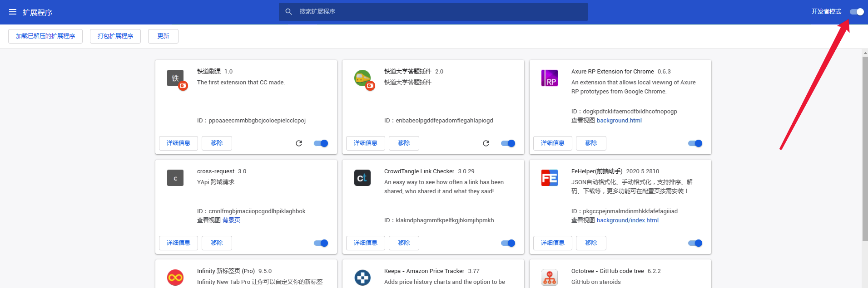Disable the 铁道大学答题插件 extension
This screenshot has height=288, width=868.
(508, 143)
